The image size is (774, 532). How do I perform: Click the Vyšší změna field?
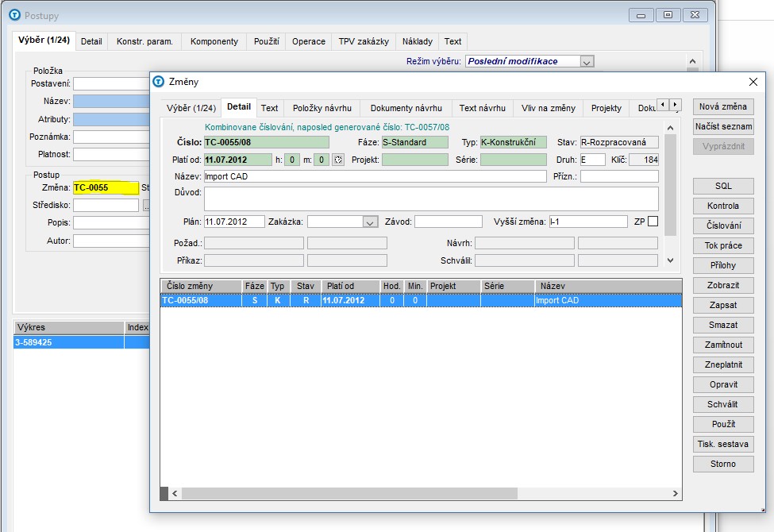(588, 222)
